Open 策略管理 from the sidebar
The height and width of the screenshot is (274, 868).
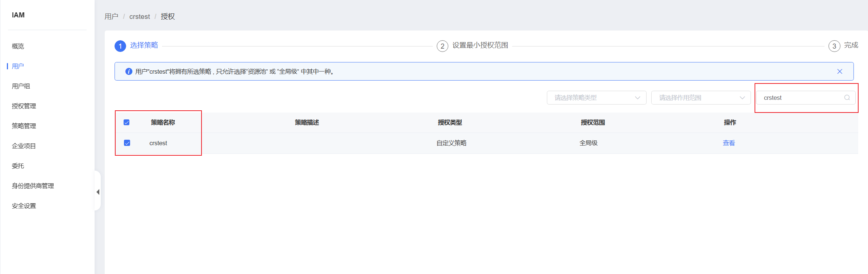tap(24, 126)
